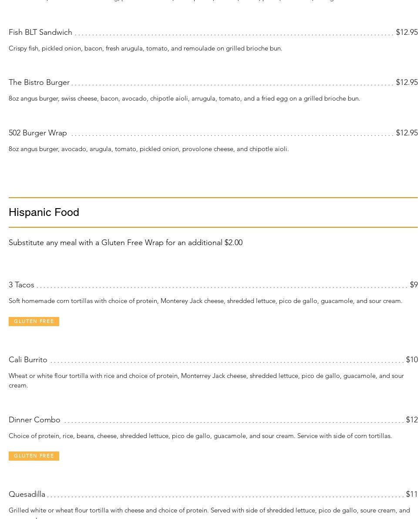Click the Fish BLT Sandwich $12.95 price

click(x=407, y=32)
